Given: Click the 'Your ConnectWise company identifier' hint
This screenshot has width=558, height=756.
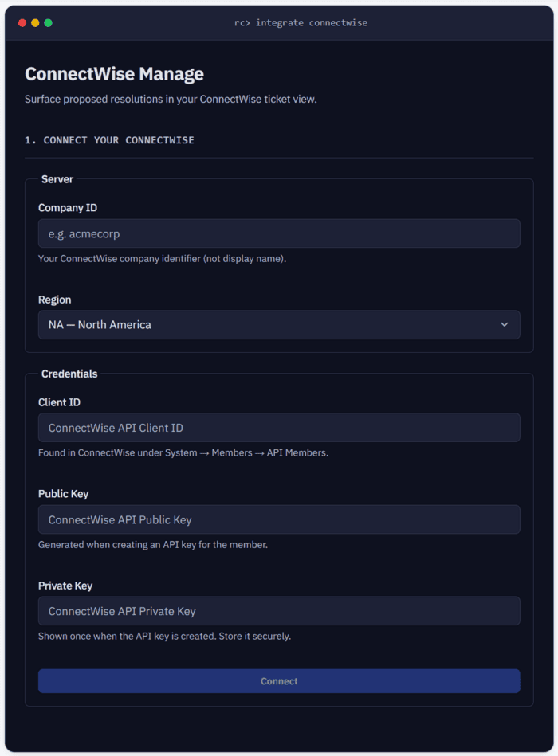Looking at the screenshot, I should tap(162, 259).
